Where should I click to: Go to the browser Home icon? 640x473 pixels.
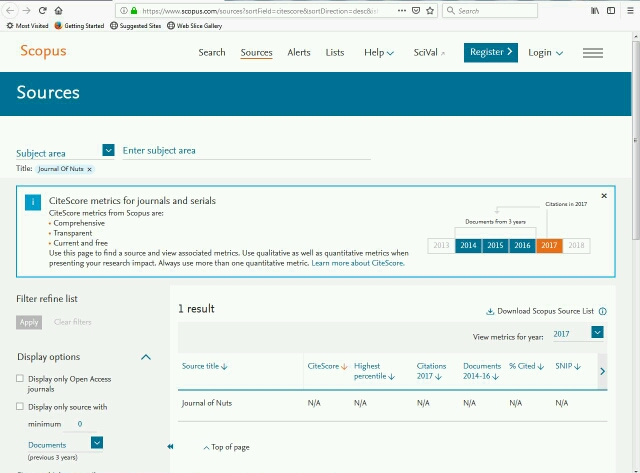pos(58,11)
